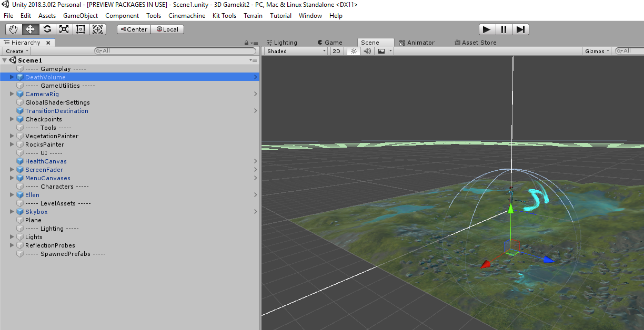
Task: Expand the Checkpoints object
Action: click(12, 119)
